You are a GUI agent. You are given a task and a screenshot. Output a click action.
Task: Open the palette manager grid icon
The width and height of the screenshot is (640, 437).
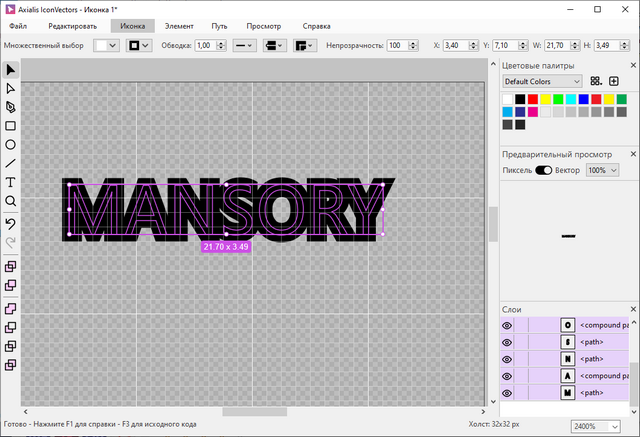click(596, 81)
